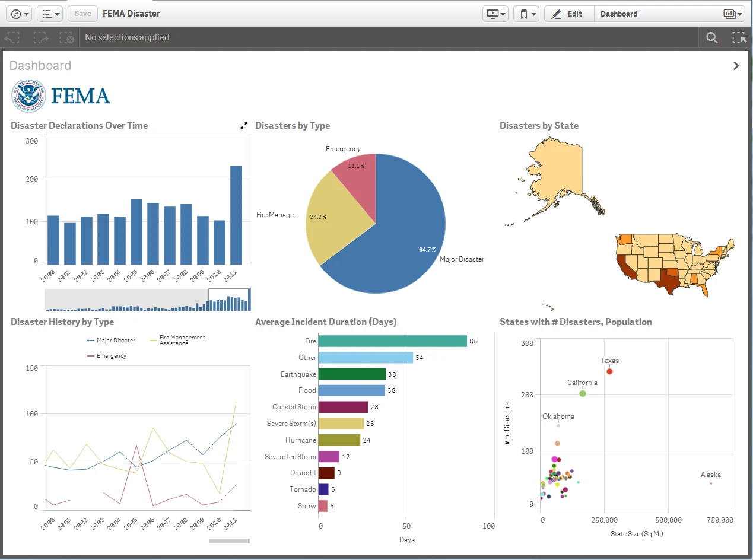Click the Save button

click(82, 13)
